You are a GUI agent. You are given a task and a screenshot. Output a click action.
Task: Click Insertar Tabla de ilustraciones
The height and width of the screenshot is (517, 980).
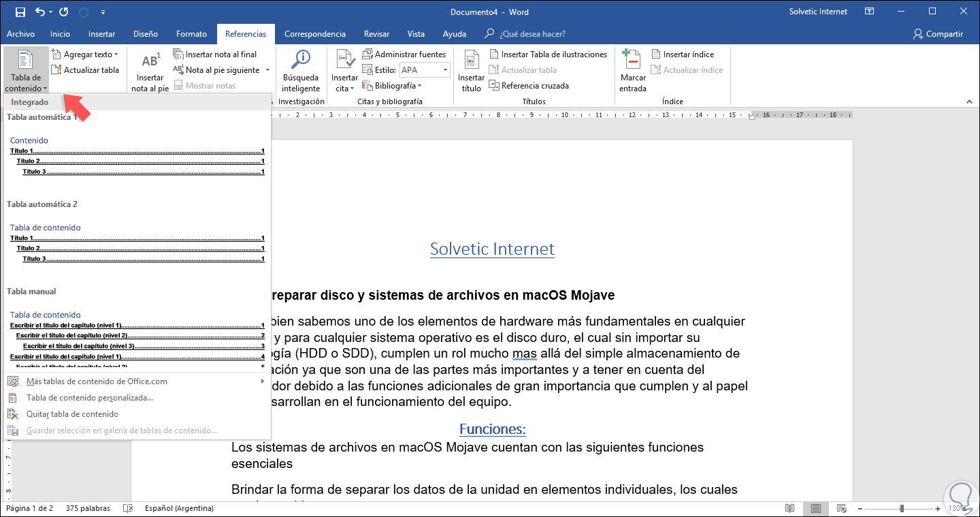tap(548, 54)
